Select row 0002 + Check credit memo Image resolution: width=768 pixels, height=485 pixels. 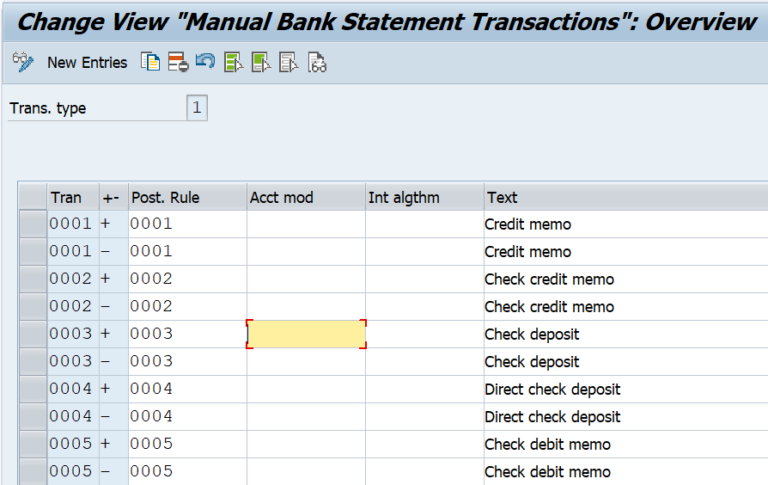click(33, 279)
